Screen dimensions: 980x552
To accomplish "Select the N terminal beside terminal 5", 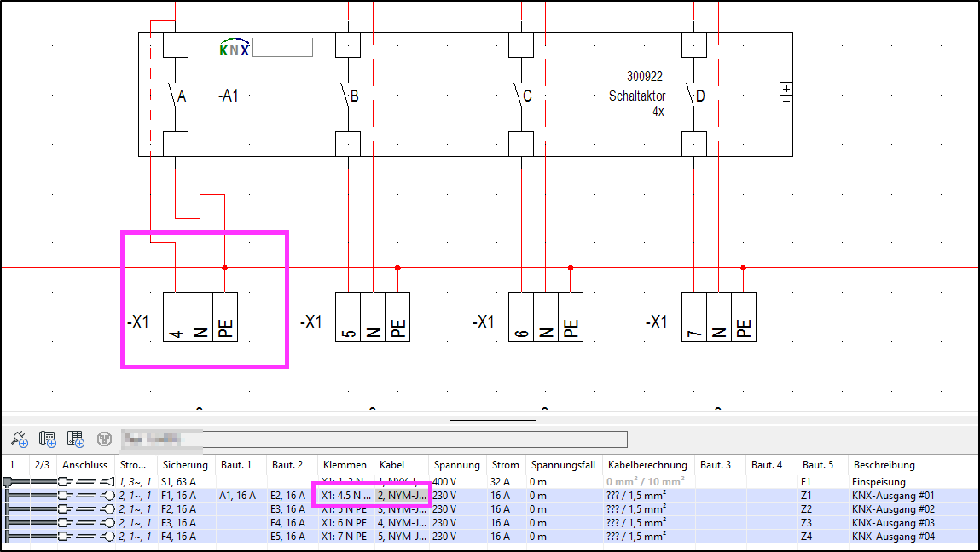I will pos(373,317).
